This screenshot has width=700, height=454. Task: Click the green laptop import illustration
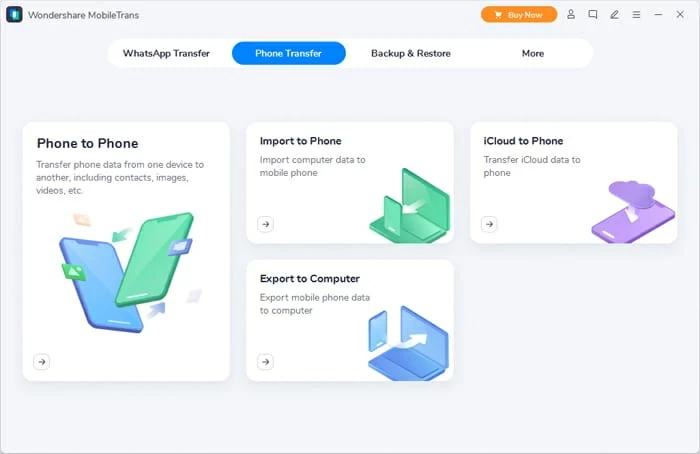click(x=409, y=206)
